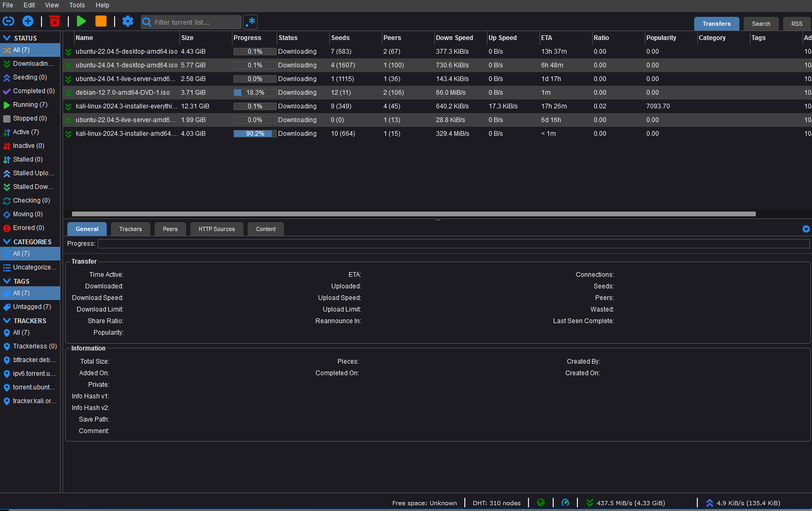Switch to the Search tab
The height and width of the screenshot is (511, 812).
761,24
